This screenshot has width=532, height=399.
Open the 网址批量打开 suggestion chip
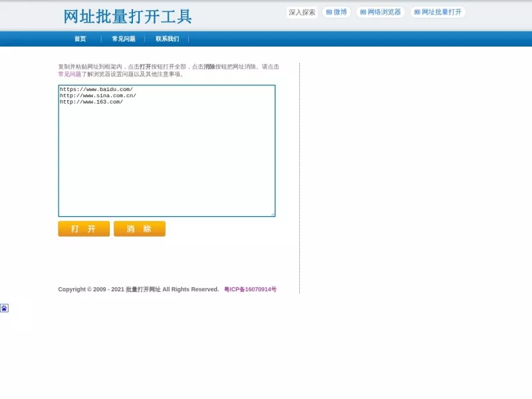coord(438,12)
